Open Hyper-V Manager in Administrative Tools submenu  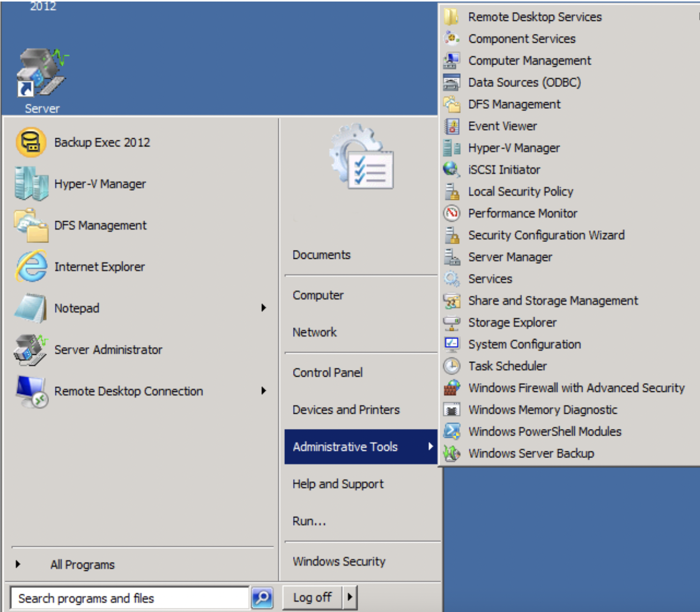coord(514,148)
